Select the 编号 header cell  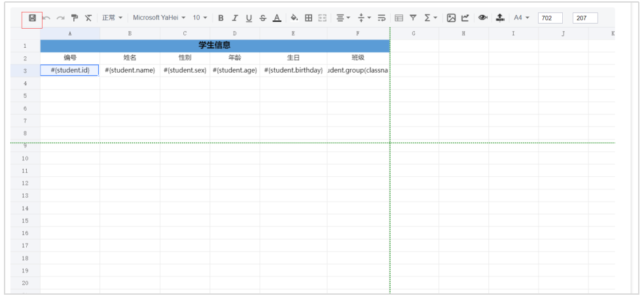(70, 58)
